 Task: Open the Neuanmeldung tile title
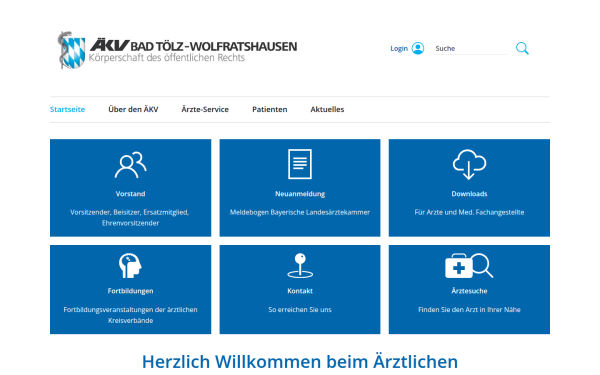(300, 194)
